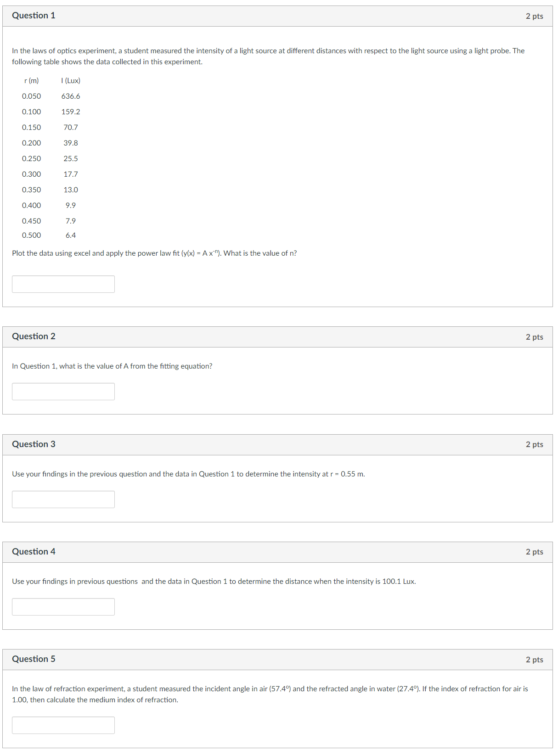
Task: Click the "2 pts" label in Question 1 header
Action: click(x=535, y=16)
